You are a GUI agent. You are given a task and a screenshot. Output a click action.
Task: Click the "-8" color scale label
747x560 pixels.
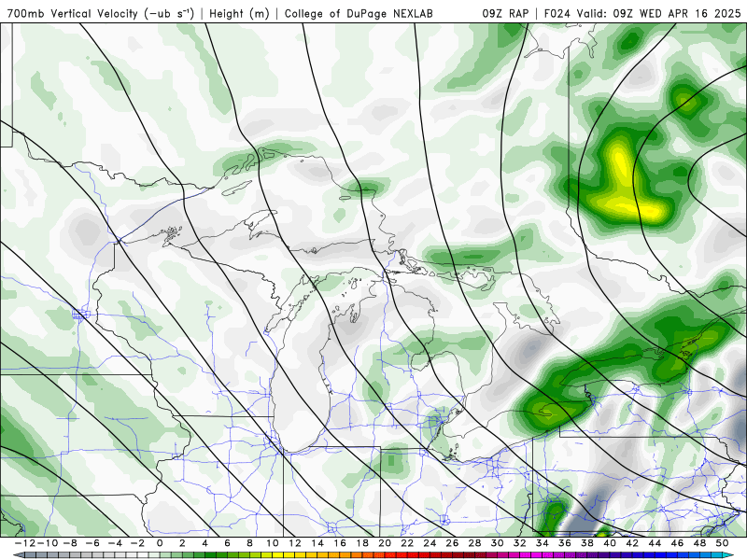[x=70, y=543]
